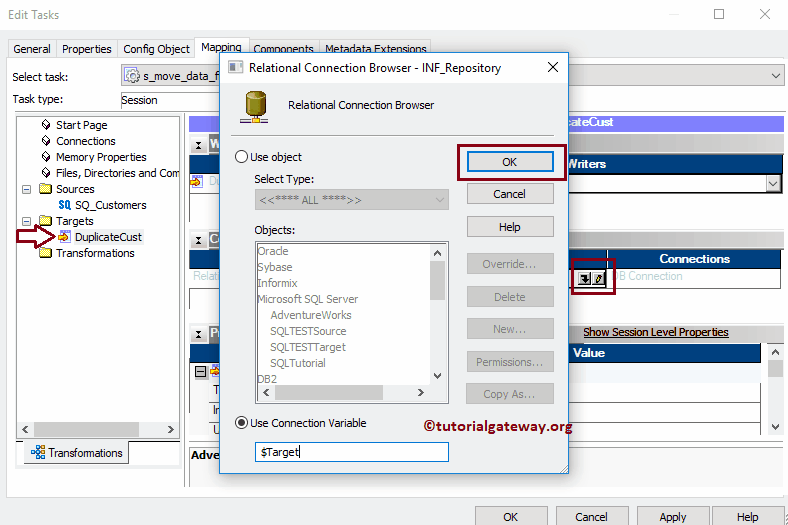Screen dimensions: 788x525
Task: Collapse the Properties section toggle
Action: click(x=199, y=334)
